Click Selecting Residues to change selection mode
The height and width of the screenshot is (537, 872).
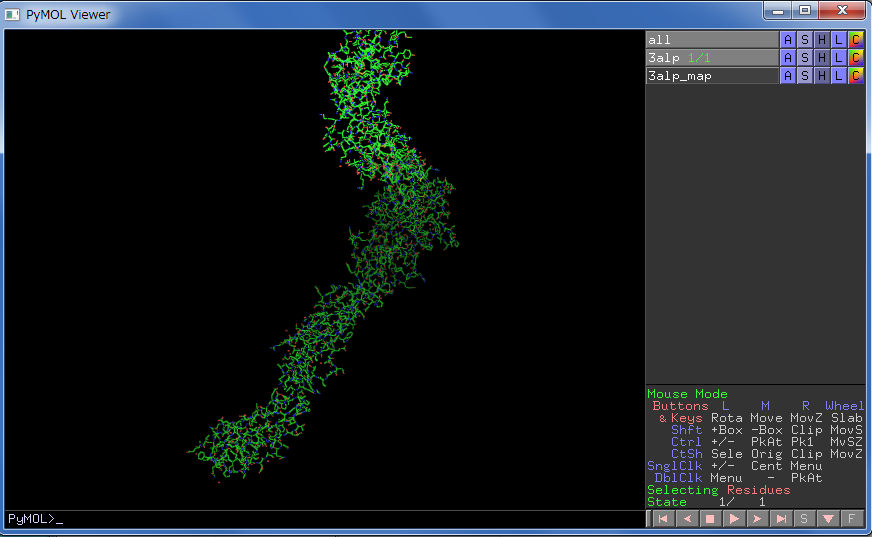(718, 490)
